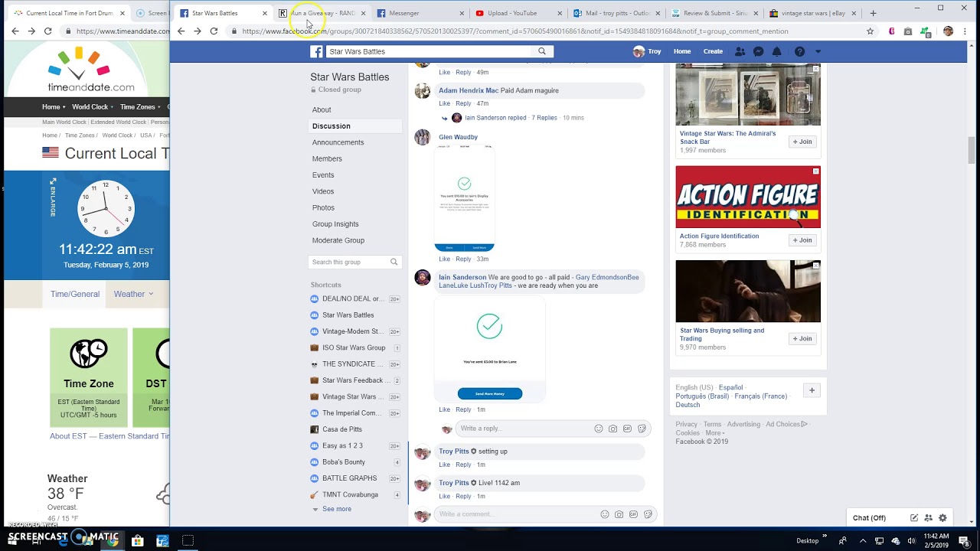Switch to the Upload - YouTube tab

point(518,13)
